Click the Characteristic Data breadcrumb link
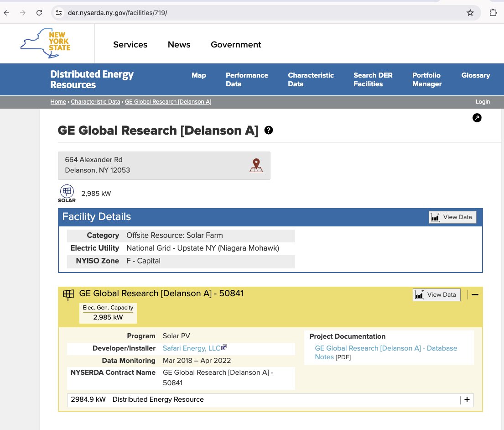Viewport: 504px width, 430px height. (x=95, y=102)
